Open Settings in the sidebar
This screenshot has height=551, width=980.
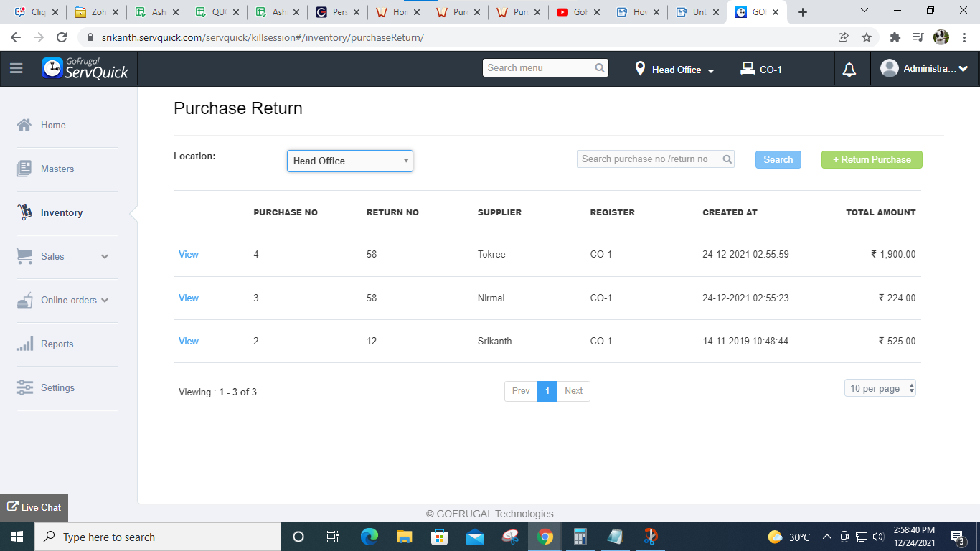click(x=57, y=387)
